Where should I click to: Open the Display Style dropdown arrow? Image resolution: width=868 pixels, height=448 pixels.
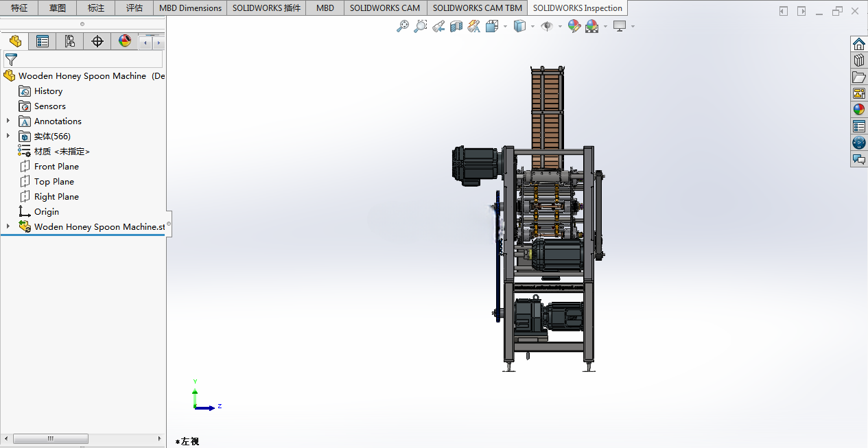tap(532, 26)
